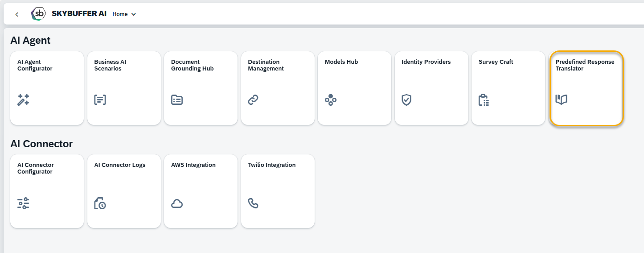This screenshot has width=644, height=253.
Task: Open the Predefined Response Translator tile title
Action: [x=585, y=65]
